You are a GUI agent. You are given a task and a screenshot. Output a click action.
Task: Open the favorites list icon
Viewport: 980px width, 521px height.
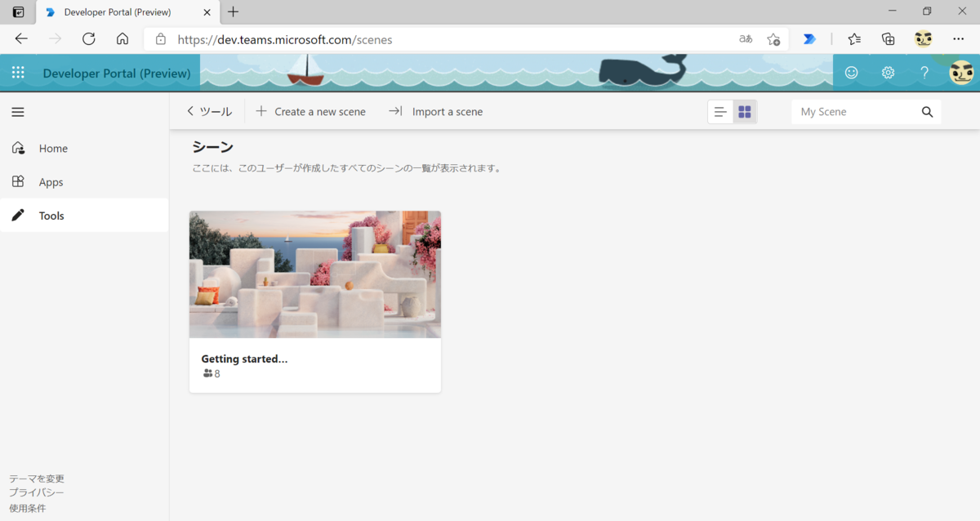coord(854,38)
